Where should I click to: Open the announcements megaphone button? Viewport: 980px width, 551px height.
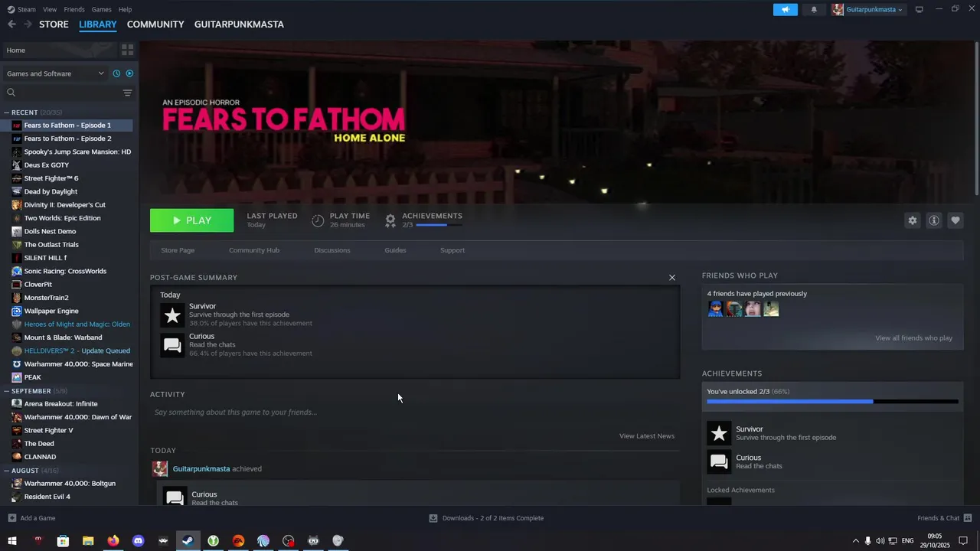tap(786, 9)
